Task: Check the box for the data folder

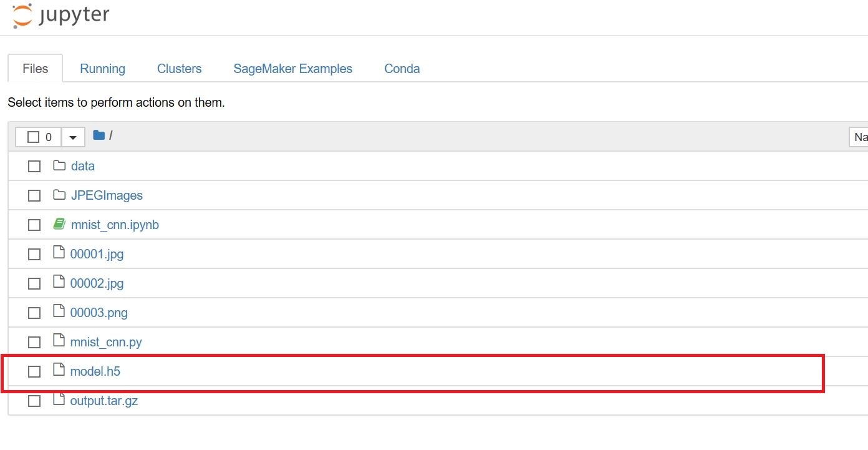Action: 34,166
